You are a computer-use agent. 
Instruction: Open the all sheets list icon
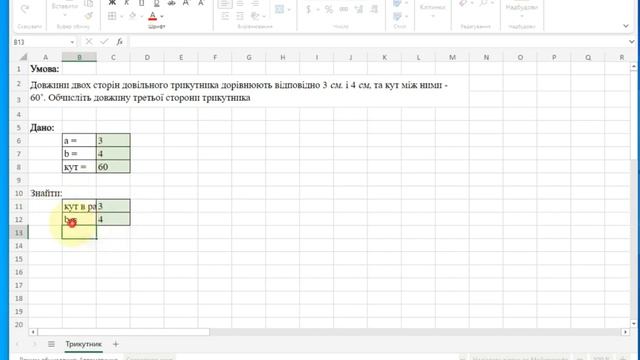pyautogui.click(x=51, y=344)
